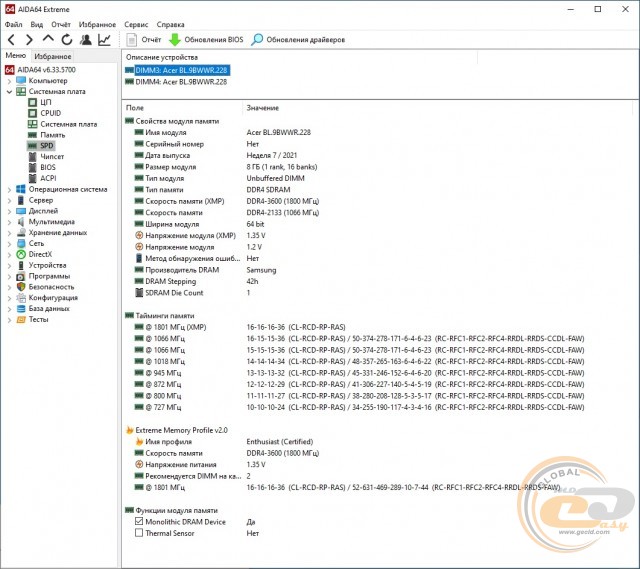Image resolution: width=640 pixels, height=569 pixels.
Task: Collapse the Системная плата tree node
Action: pyautogui.click(x=9, y=91)
